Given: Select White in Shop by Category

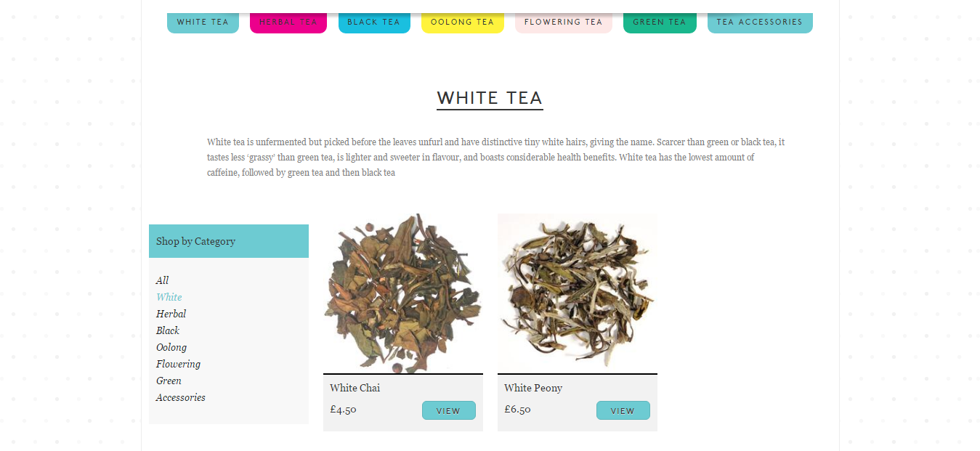Looking at the screenshot, I should tap(169, 297).
